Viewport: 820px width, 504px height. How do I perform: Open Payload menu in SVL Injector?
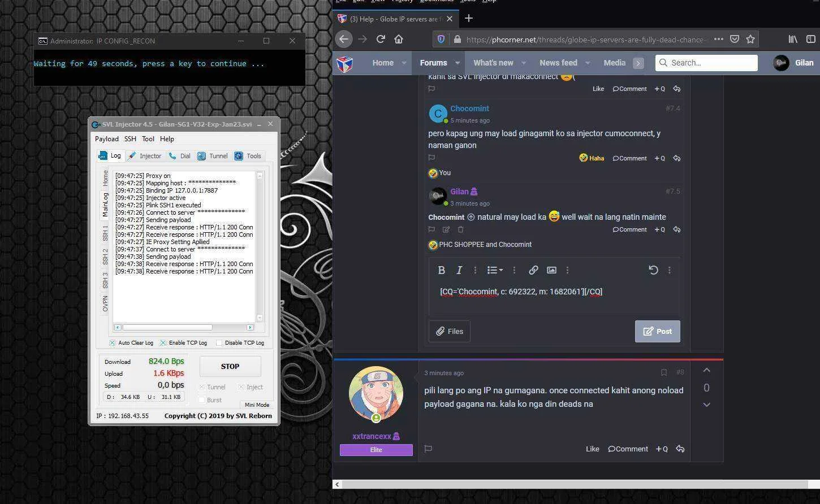106,139
